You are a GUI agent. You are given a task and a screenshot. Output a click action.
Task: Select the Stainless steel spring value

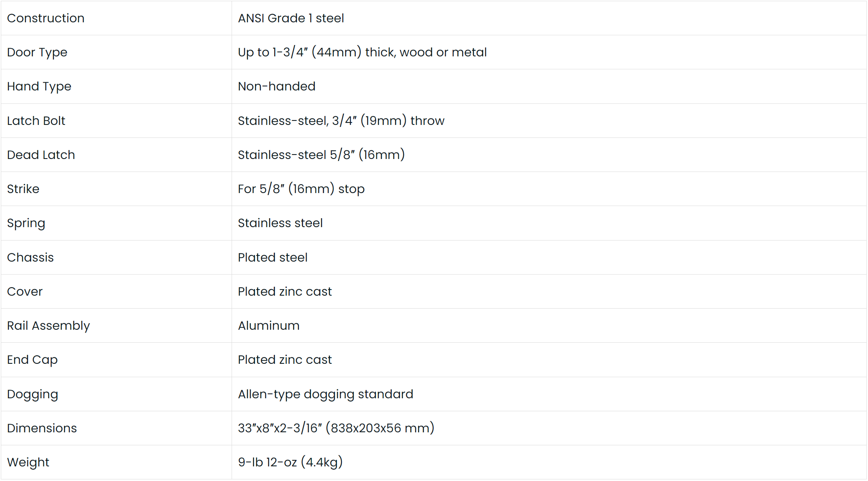coord(280,223)
